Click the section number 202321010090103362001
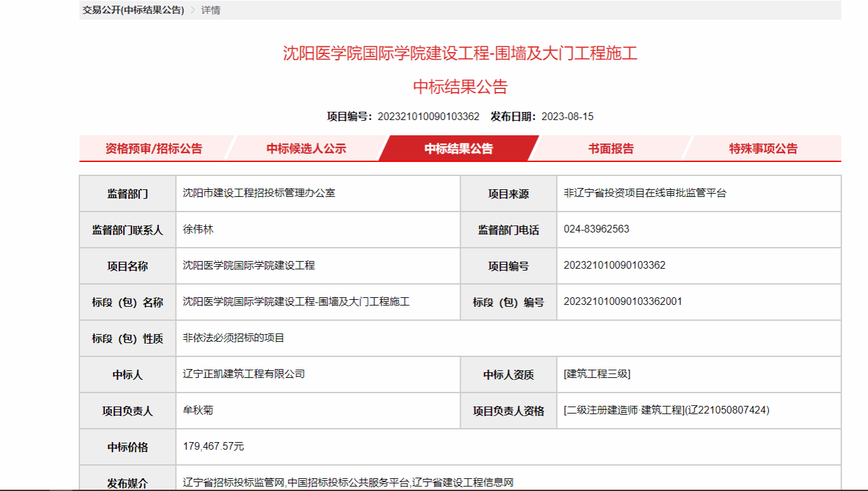 pyautogui.click(x=623, y=301)
